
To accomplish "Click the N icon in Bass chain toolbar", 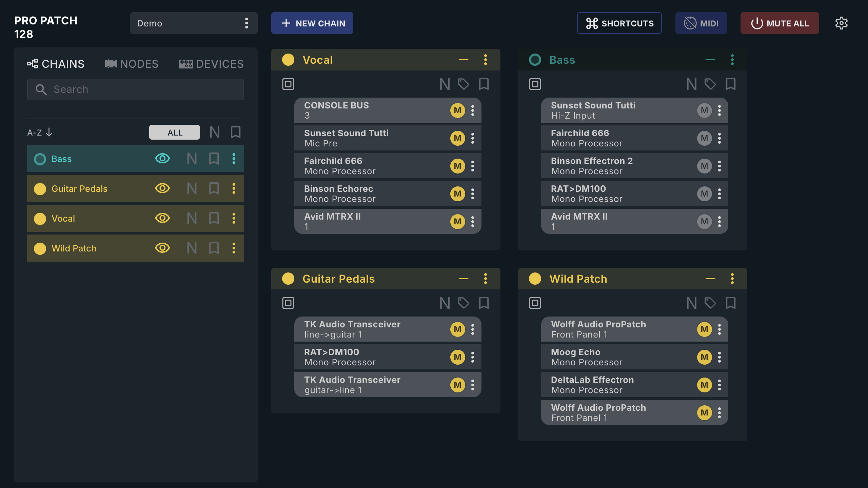I will tap(691, 84).
